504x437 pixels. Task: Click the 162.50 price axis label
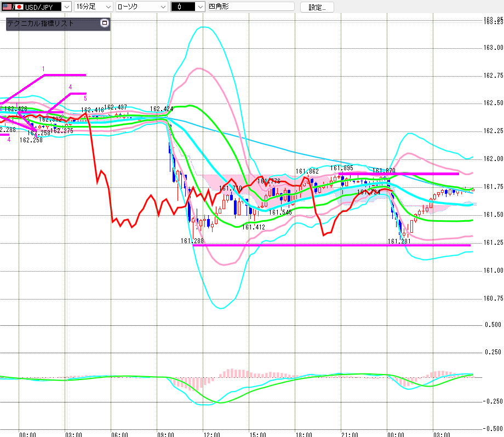(x=494, y=103)
